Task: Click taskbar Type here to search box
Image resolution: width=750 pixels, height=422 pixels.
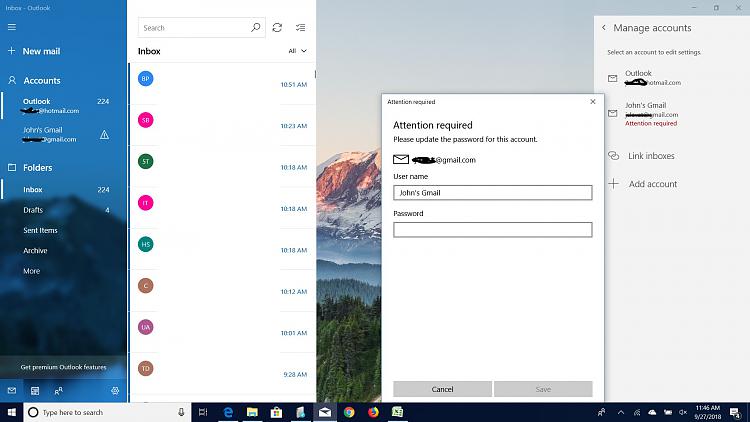Action: [x=107, y=412]
